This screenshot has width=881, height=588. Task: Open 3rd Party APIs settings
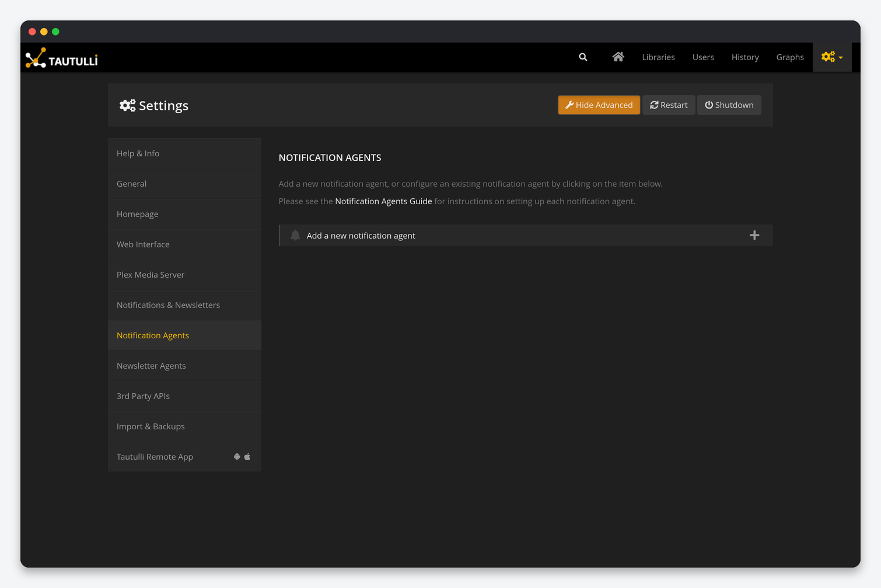[184, 396]
